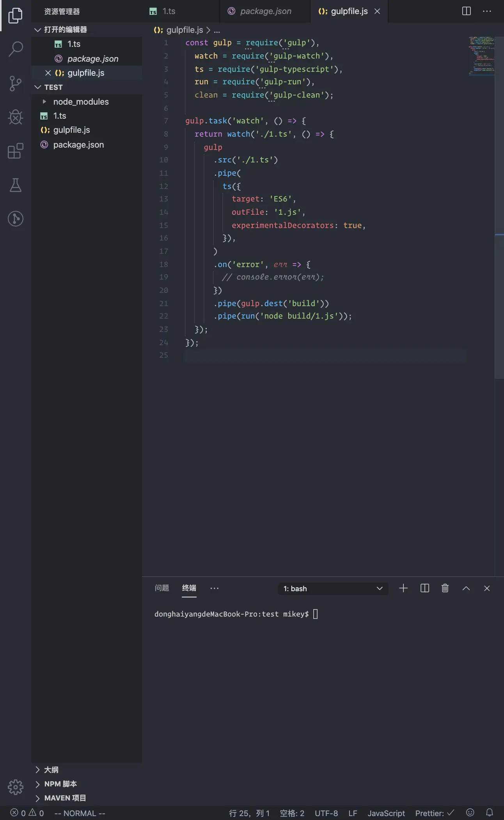This screenshot has height=820, width=504.
Task: Open the 1: bash terminal selector dropdown
Action: pos(333,588)
